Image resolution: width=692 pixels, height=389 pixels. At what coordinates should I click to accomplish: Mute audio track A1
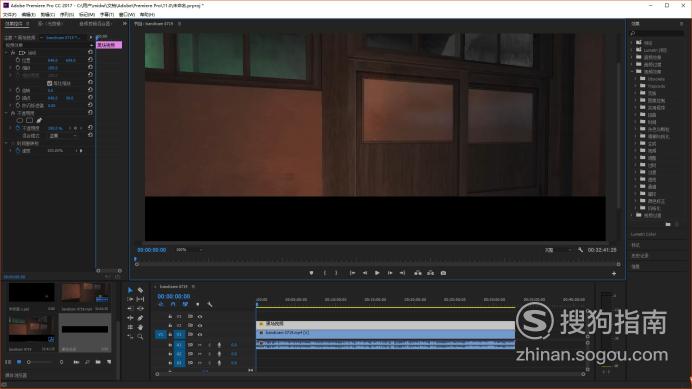coord(200,345)
